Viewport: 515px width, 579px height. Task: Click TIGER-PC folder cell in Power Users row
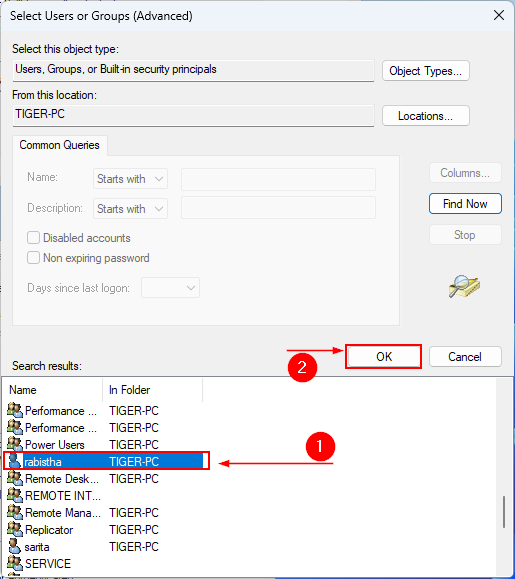coord(134,445)
